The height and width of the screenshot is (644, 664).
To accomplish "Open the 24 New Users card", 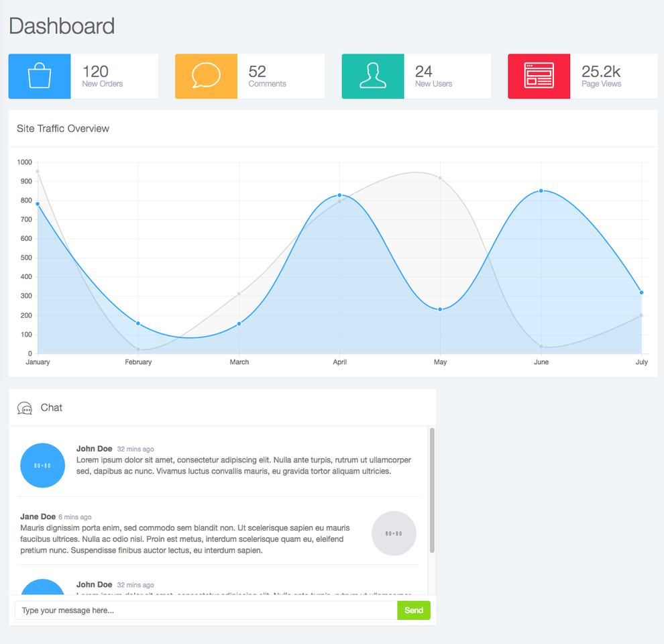I will click(x=417, y=76).
